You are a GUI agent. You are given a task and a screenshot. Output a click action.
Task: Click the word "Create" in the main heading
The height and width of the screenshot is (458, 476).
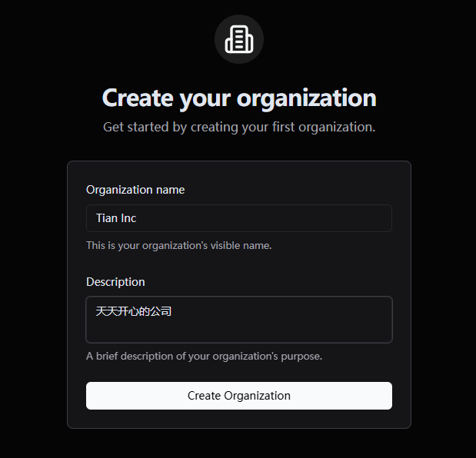click(x=138, y=98)
